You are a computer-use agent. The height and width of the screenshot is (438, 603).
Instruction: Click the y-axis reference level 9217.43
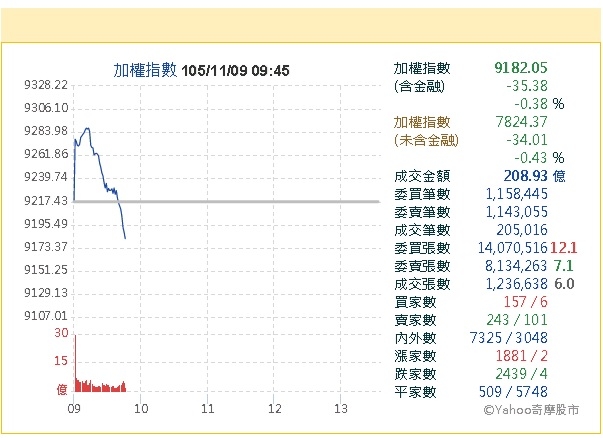click(46, 200)
